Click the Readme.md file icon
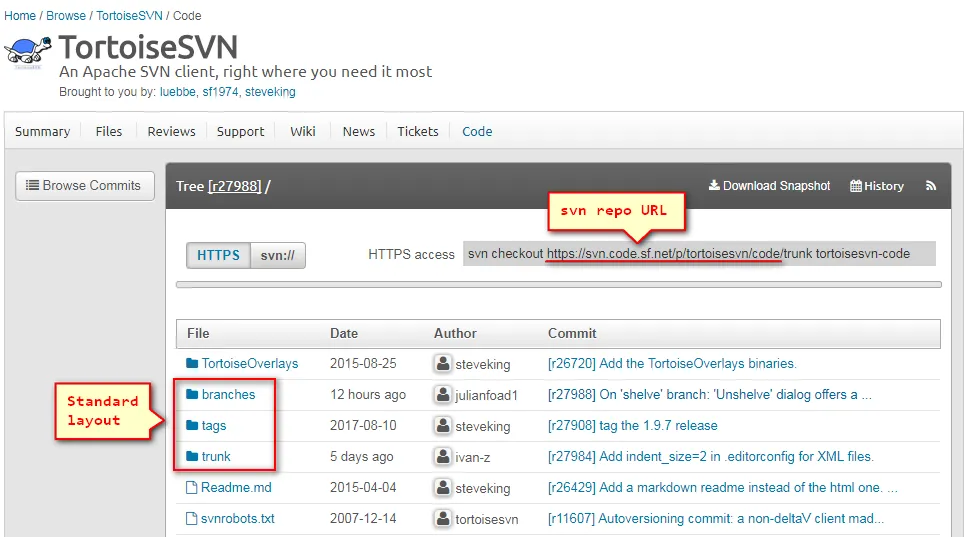 click(192, 487)
